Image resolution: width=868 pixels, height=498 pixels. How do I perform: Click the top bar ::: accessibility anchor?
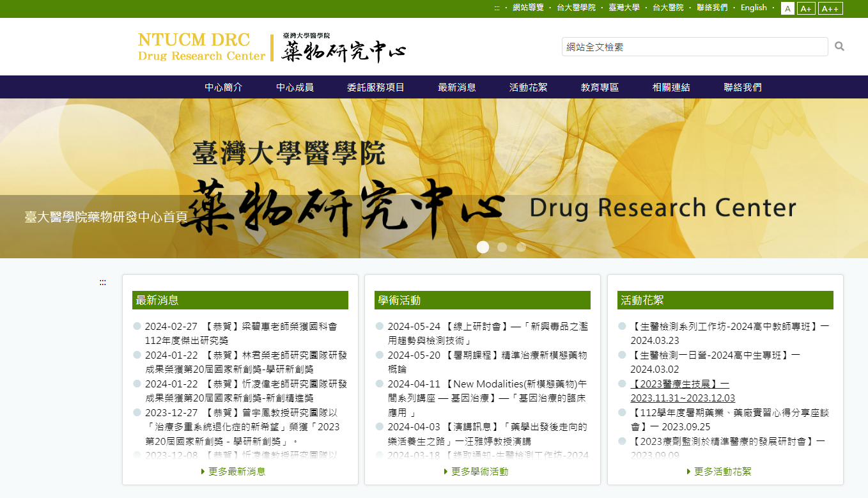point(497,8)
